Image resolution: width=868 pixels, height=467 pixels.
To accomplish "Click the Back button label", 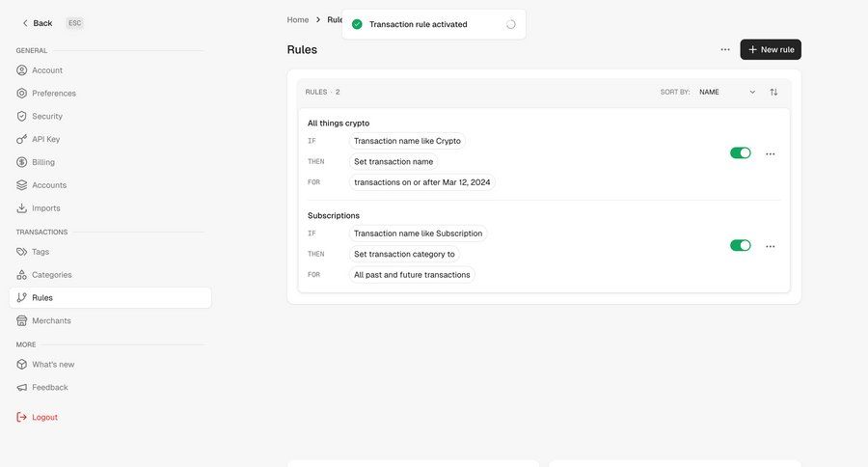I will tap(42, 23).
